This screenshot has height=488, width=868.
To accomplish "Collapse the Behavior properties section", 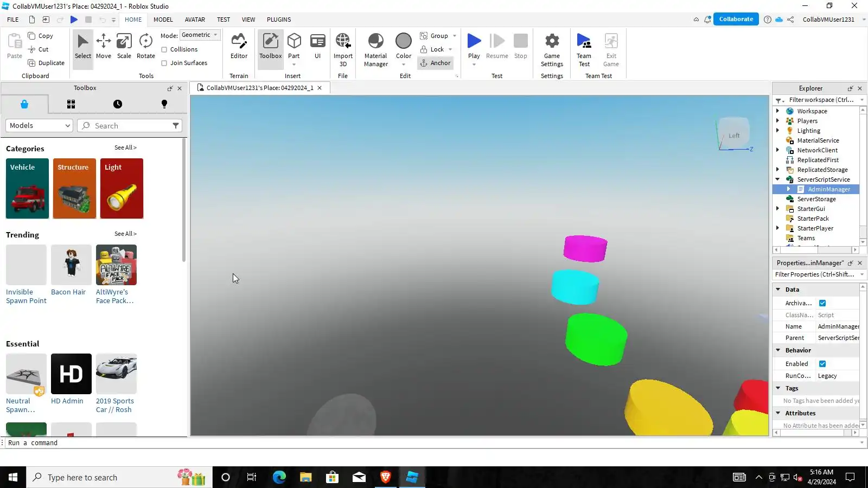I will pos(778,350).
